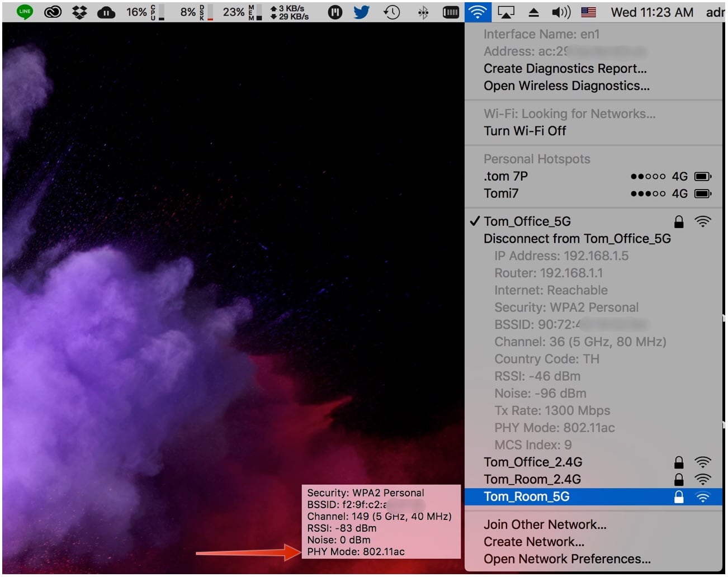Image resolution: width=728 pixels, height=577 pixels.
Task: Open the Creative Cloud menu bar icon
Action: [x=53, y=11]
